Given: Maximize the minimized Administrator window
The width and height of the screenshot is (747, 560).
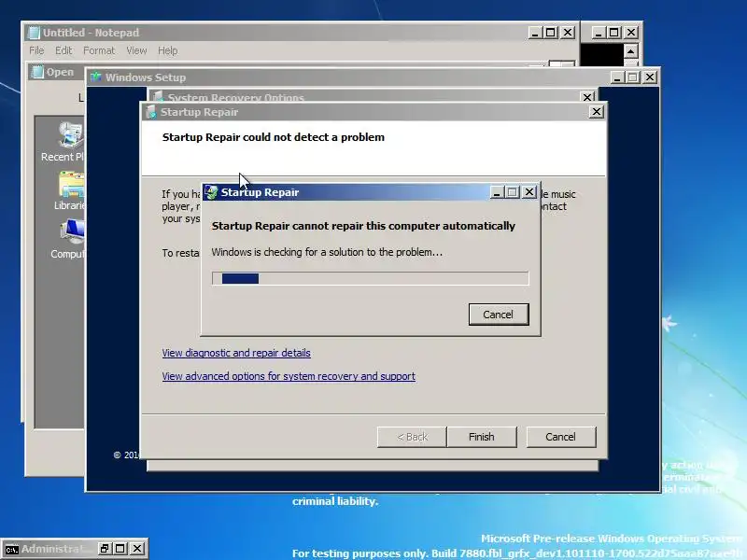Looking at the screenshot, I should [x=120, y=549].
